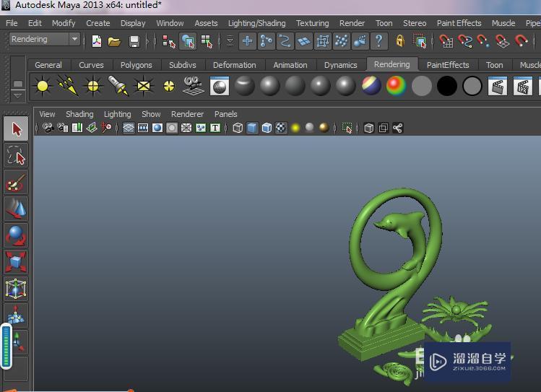Viewport: 541px width, 392px height.
Task: Choose the Rotate tool sphere icon
Action: click(x=16, y=235)
